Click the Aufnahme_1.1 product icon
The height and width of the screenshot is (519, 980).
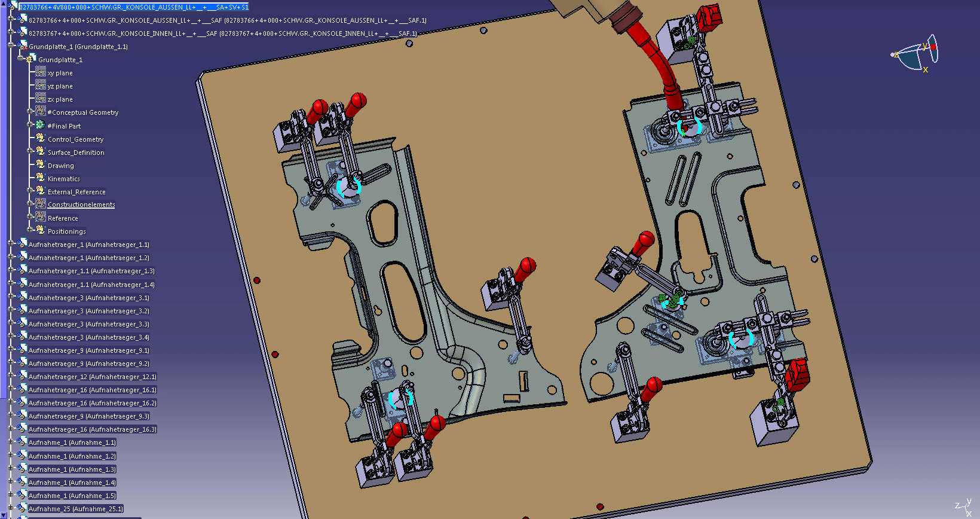(22, 441)
